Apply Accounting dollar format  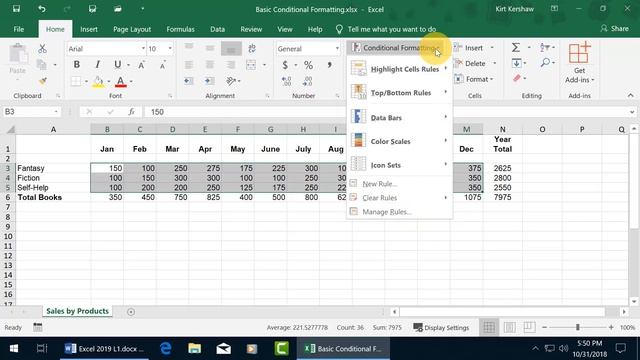[x=285, y=65]
